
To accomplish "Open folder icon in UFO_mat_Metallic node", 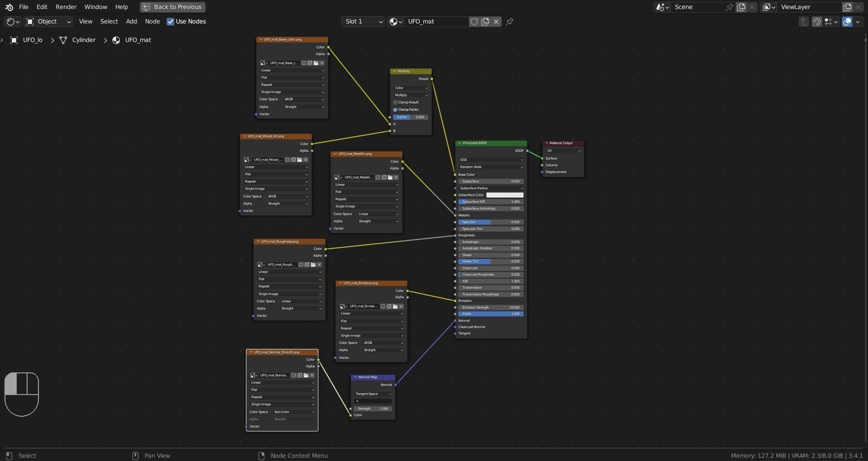I will 390,178.
